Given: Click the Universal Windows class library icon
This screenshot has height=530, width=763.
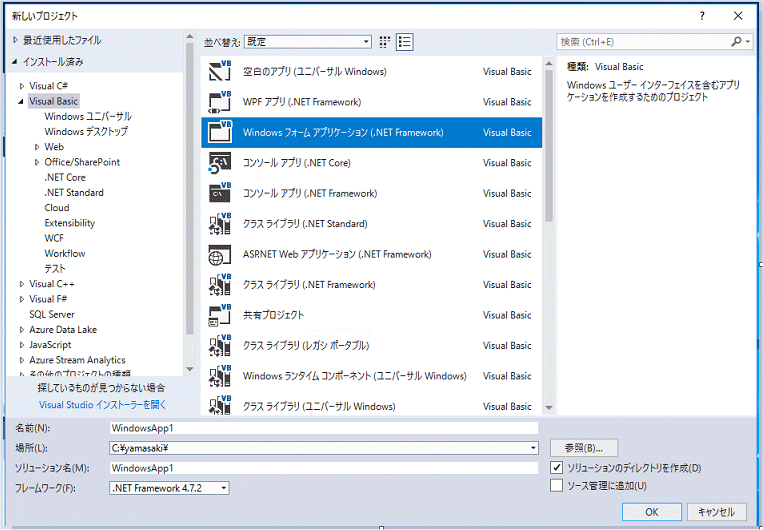Looking at the screenshot, I should (219, 405).
